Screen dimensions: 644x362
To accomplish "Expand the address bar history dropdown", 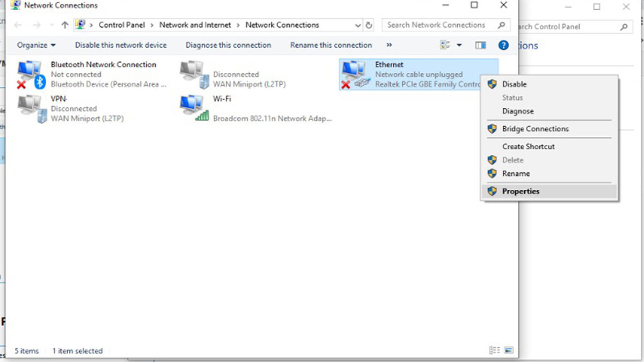I will 358,25.
